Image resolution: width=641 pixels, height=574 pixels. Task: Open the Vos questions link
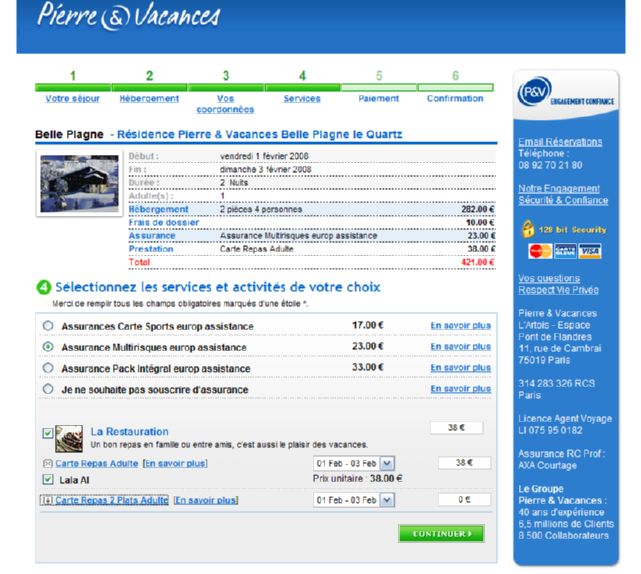tap(549, 278)
